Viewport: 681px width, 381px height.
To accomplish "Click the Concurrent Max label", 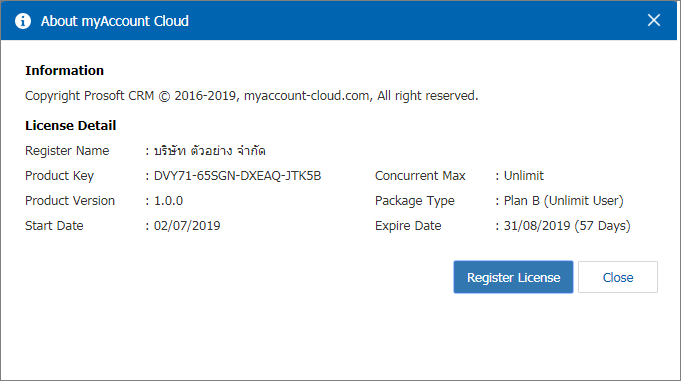I will [x=420, y=176].
